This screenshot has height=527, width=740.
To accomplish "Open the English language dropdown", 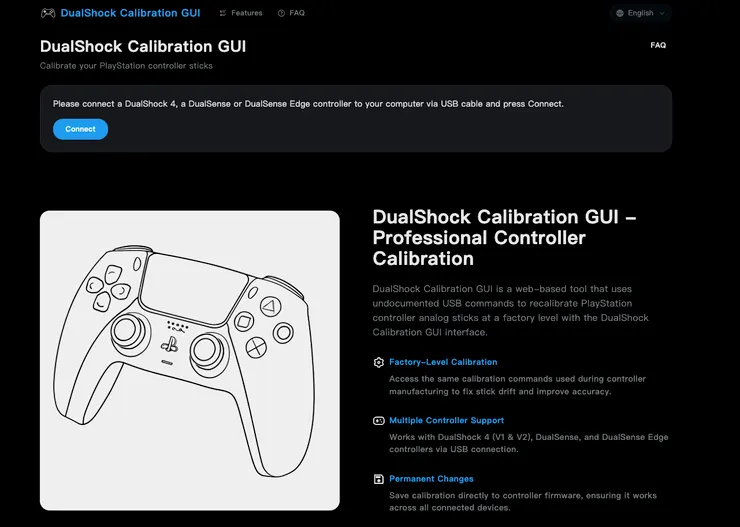I will point(640,13).
